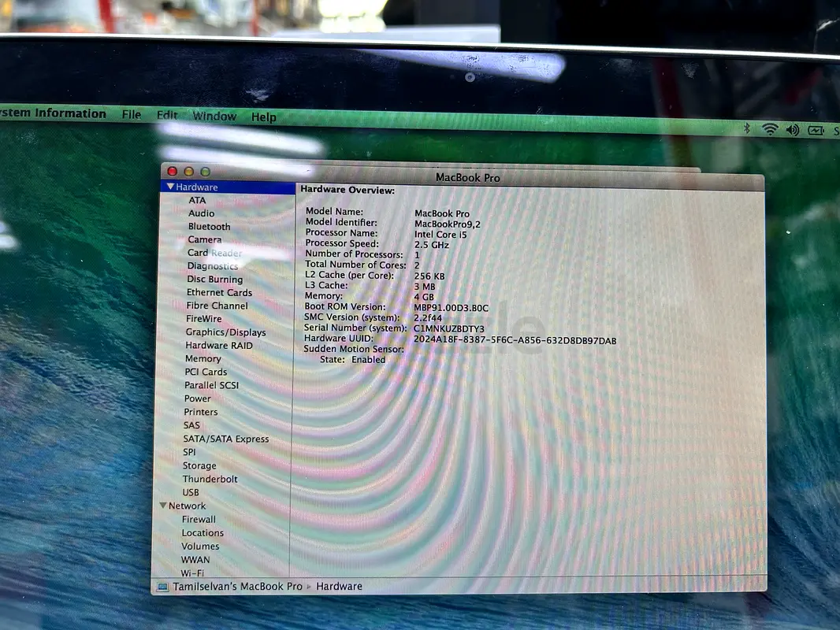Select Parallel SCSI in the sidebar
Image resolution: width=840 pixels, height=630 pixels.
tap(211, 385)
